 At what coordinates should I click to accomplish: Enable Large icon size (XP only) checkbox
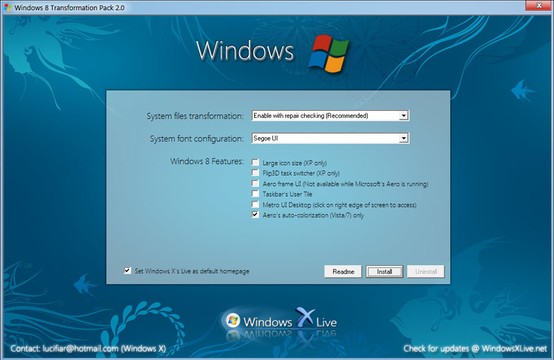click(255, 162)
